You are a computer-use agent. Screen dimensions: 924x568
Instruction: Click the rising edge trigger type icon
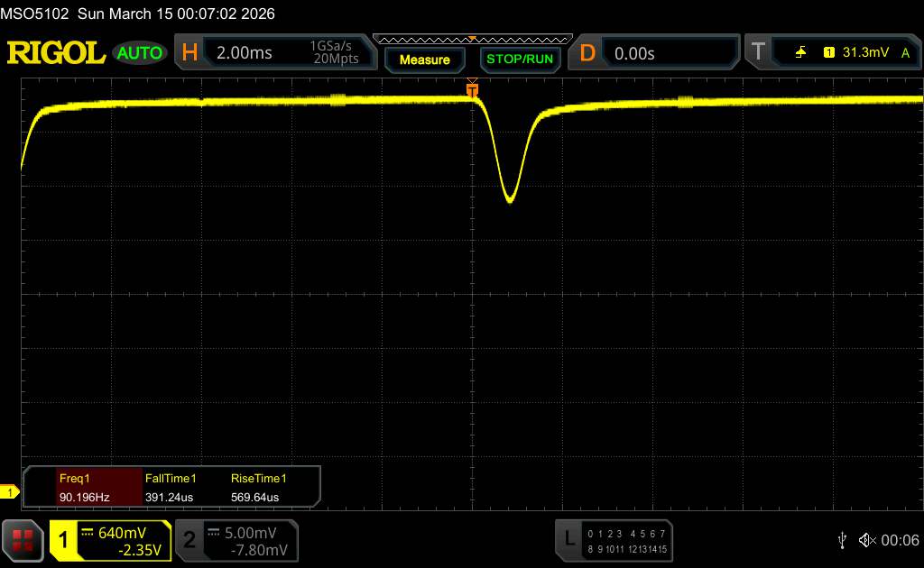point(800,53)
